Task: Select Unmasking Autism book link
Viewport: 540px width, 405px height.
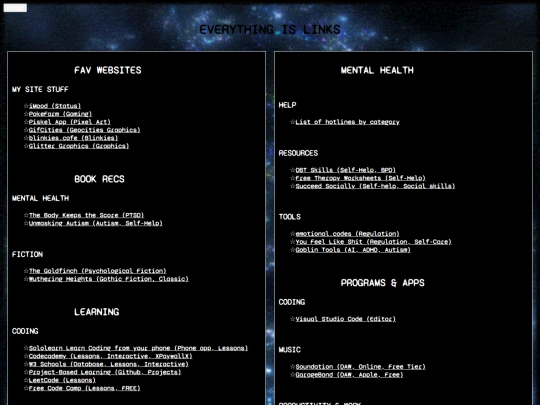Action: click(95, 223)
